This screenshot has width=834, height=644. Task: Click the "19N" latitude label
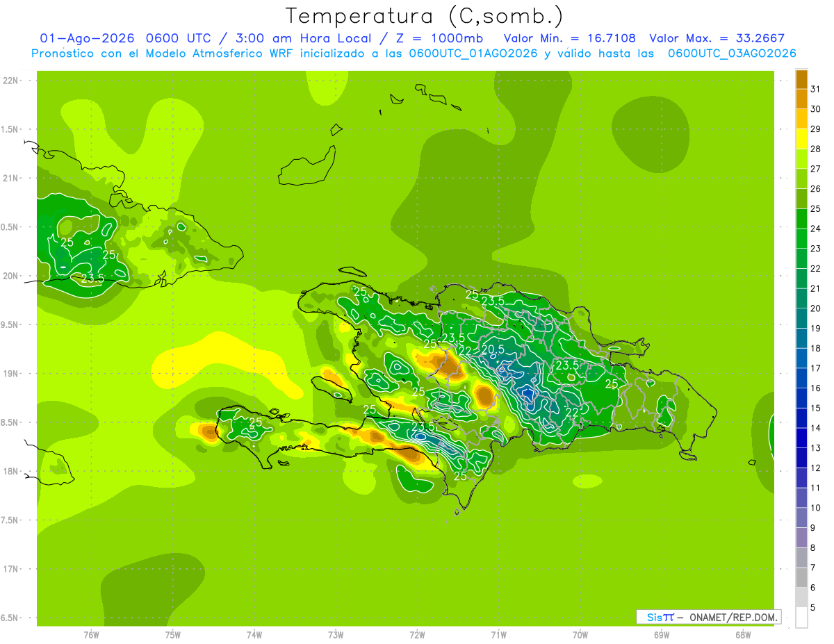click(x=10, y=374)
